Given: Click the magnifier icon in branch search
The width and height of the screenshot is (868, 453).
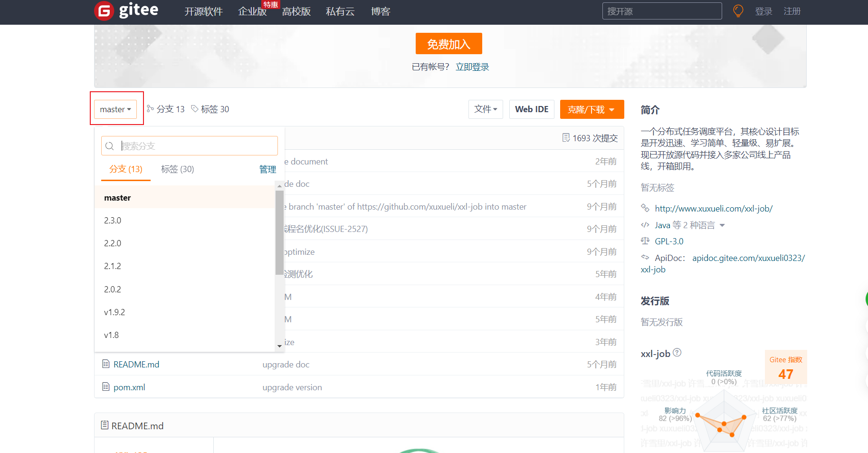Looking at the screenshot, I should point(110,146).
